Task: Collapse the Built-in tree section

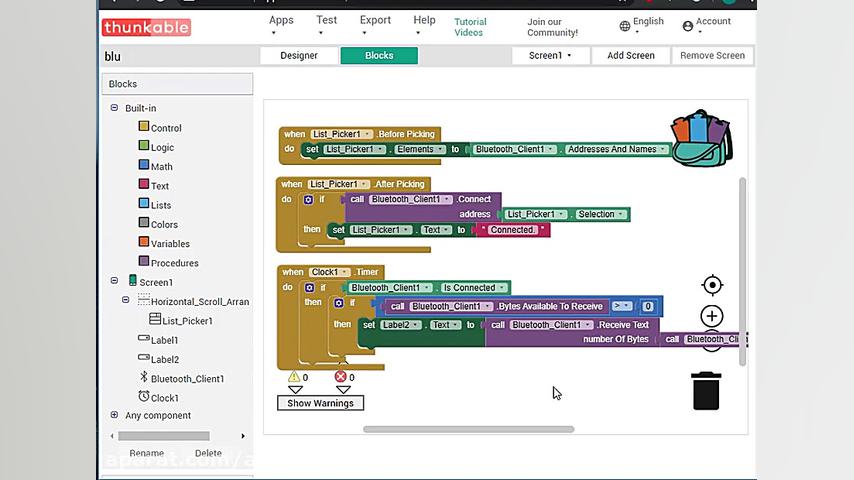Action: [114, 107]
